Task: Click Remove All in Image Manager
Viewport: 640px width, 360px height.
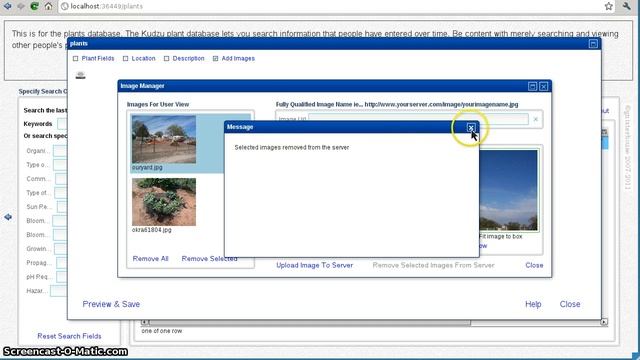Action: [150, 259]
